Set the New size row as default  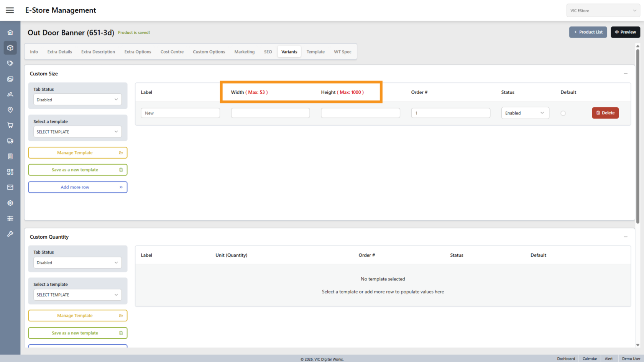coord(563,113)
